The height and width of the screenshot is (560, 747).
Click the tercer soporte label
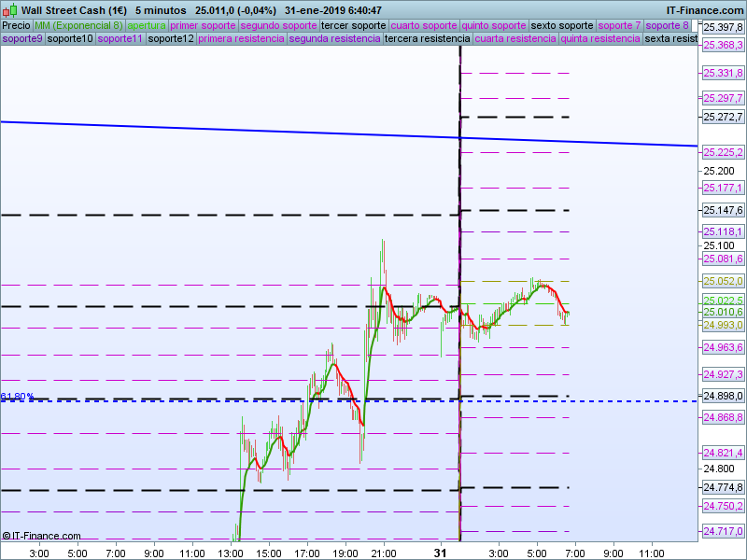[x=354, y=26]
